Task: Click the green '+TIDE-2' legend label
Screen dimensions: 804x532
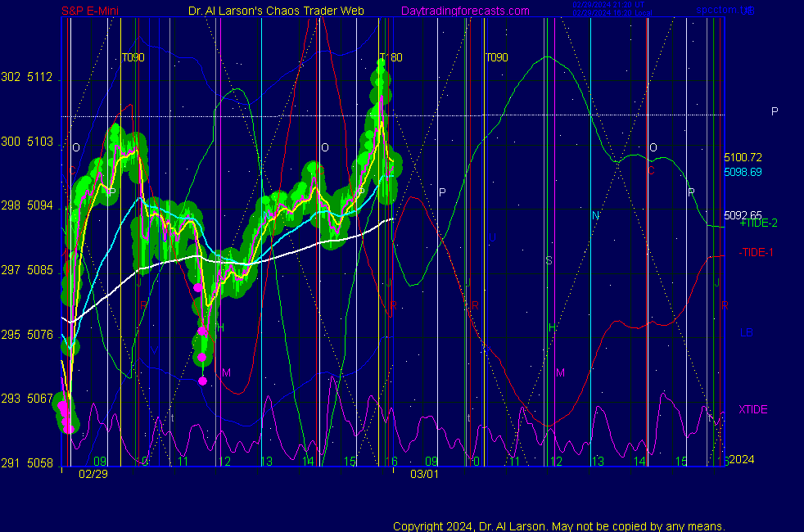Action: click(x=758, y=223)
